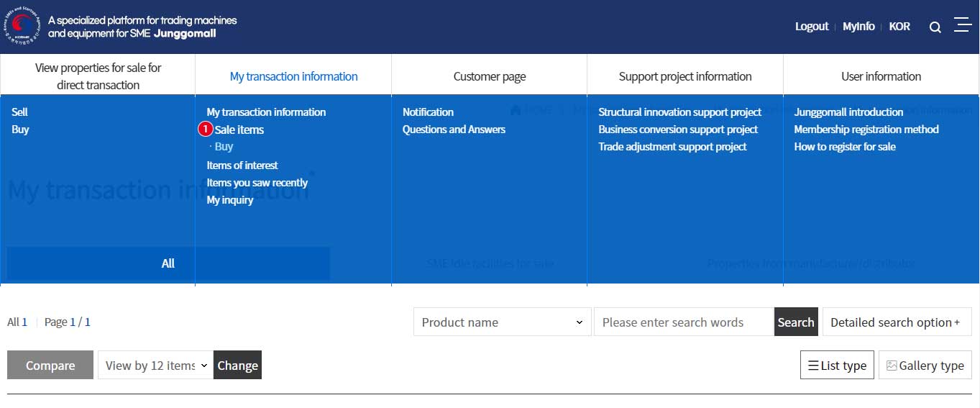Select Buy under My transaction information
The height and width of the screenshot is (408, 980).
click(x=224, y=147)
